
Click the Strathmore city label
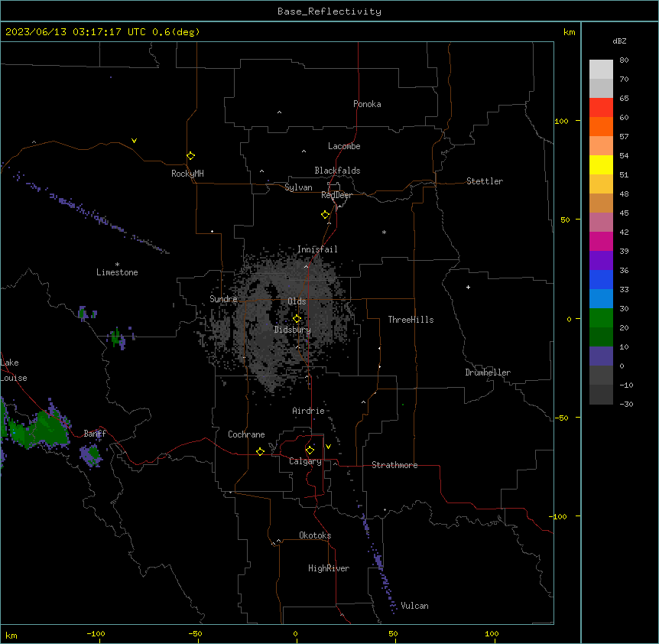pos(394,465)
